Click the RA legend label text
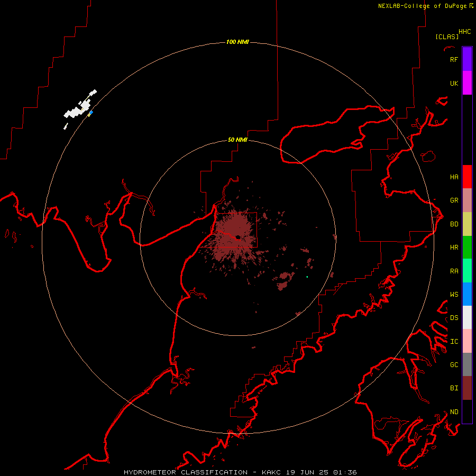The image size is (476, 476). point(454,271)
